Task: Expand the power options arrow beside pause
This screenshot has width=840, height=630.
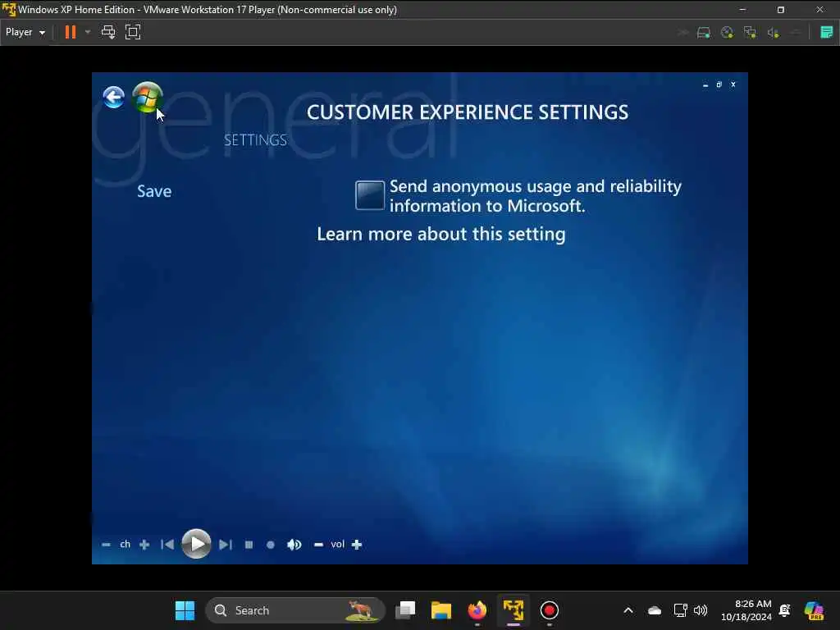Action: (88, 32)
